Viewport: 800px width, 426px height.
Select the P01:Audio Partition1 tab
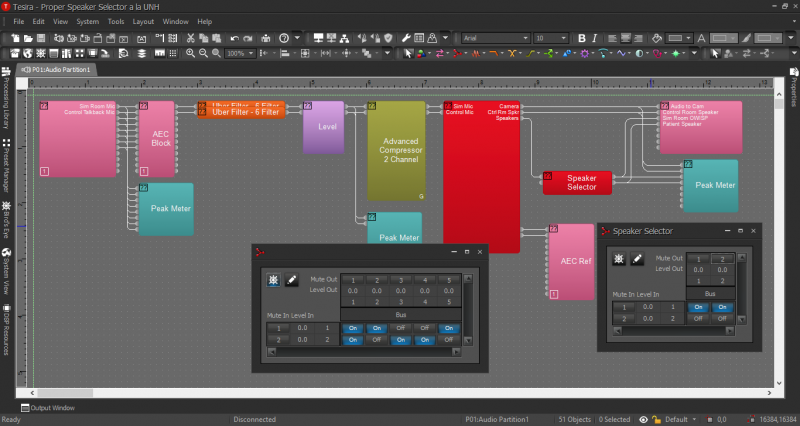click(x=56, y=69)
